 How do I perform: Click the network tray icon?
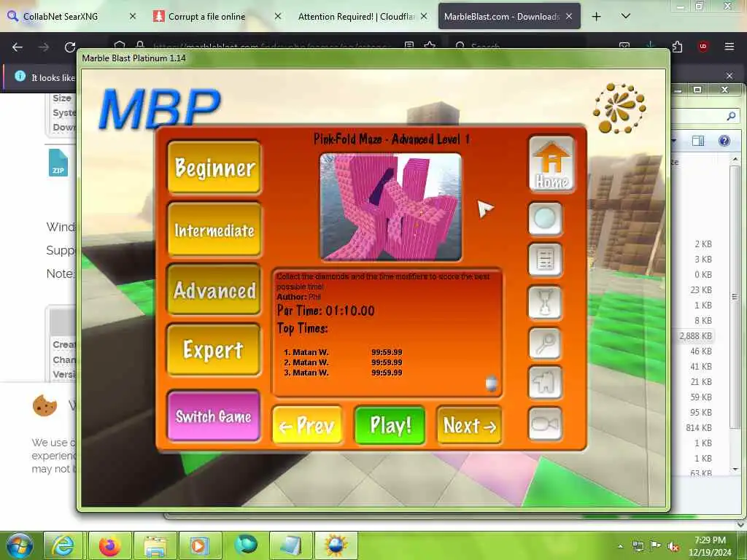638,546
